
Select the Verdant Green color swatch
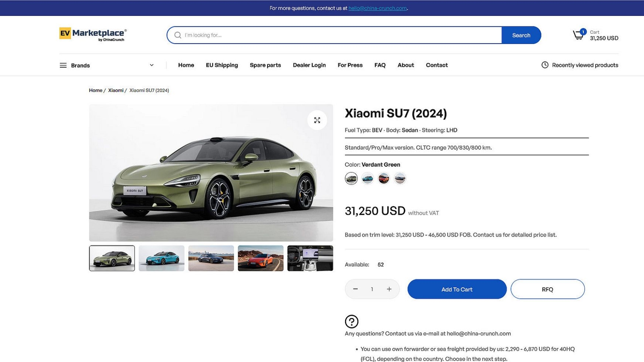point(351,178)
